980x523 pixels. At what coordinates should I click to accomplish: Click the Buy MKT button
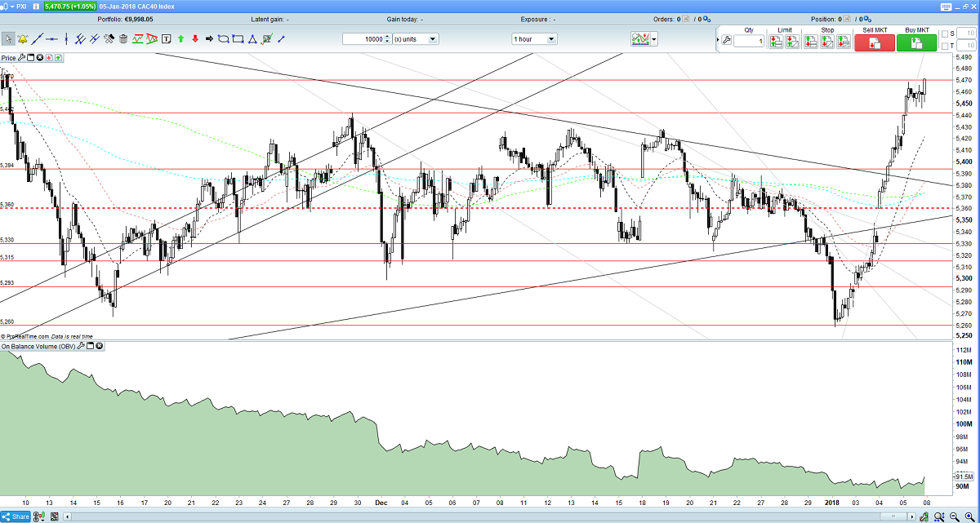pos(916,42)
